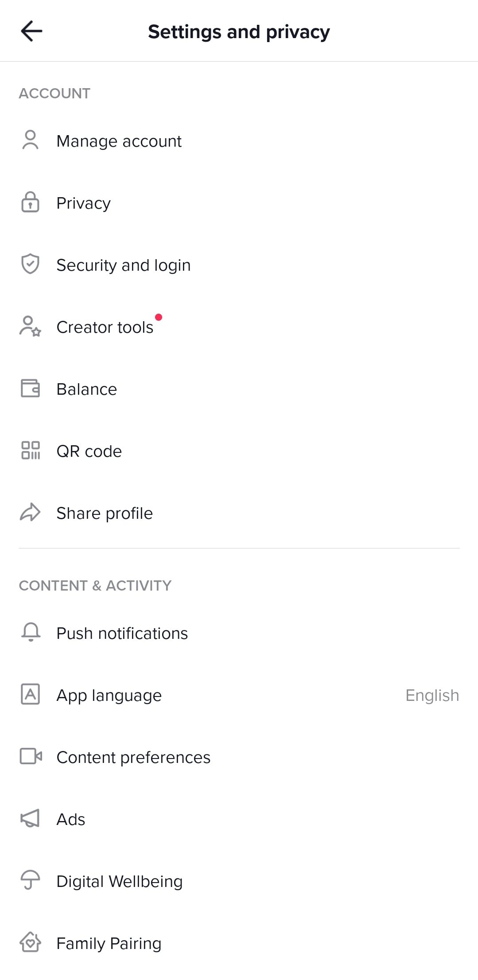Tap the QR code icon
Screen dimensions: 478x980
click(x=30, y=451)
